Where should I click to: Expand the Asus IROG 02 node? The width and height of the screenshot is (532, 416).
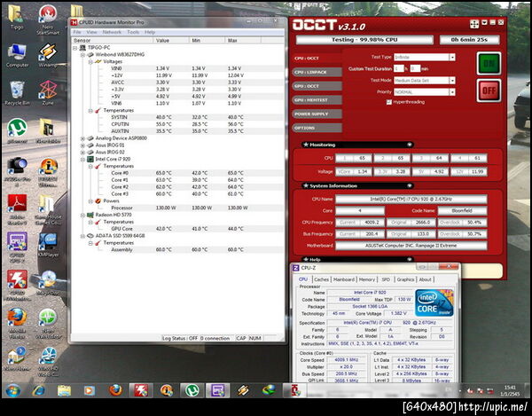pos(82,153)
